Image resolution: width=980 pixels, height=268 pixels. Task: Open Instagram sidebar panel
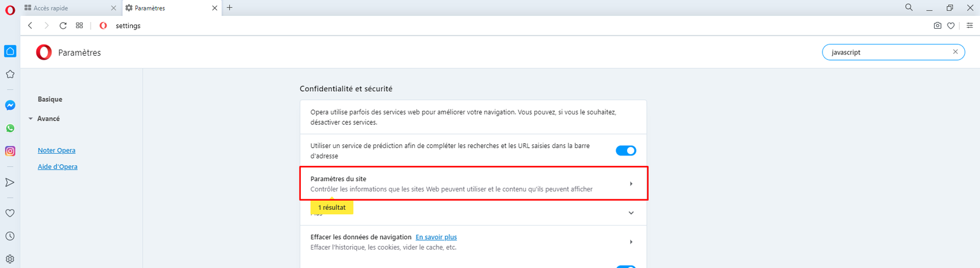point(10,151)
